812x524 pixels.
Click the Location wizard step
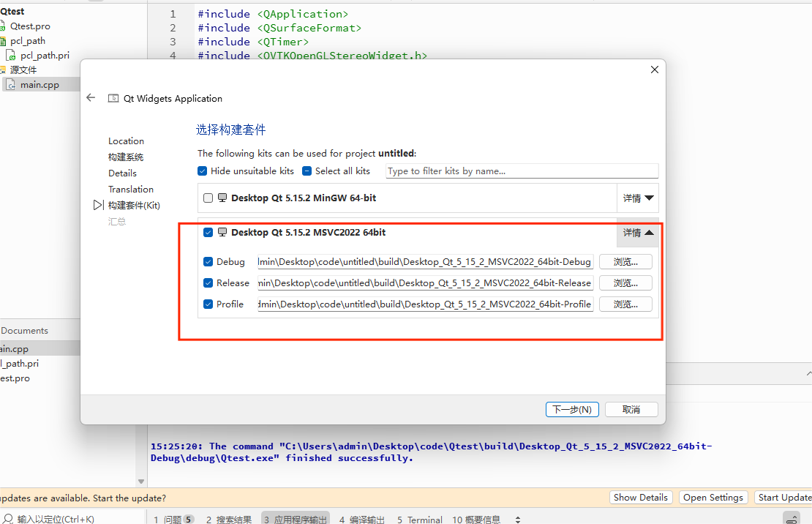[x=126, y=141]
